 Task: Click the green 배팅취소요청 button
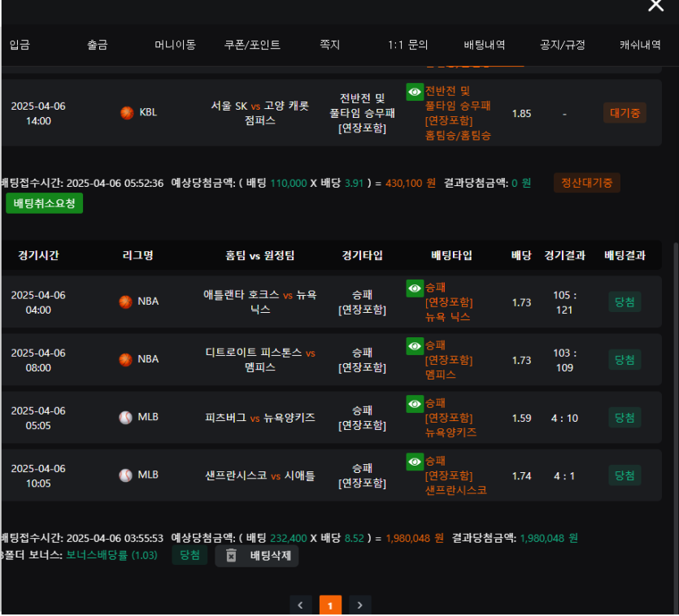click(x=44, y=203)
